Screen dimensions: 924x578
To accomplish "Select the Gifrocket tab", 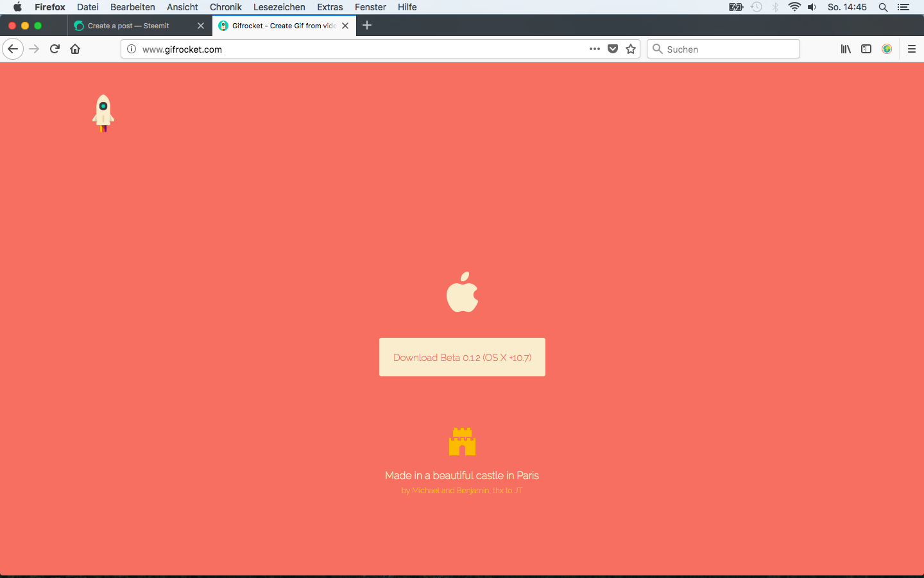I will [284, 26].
